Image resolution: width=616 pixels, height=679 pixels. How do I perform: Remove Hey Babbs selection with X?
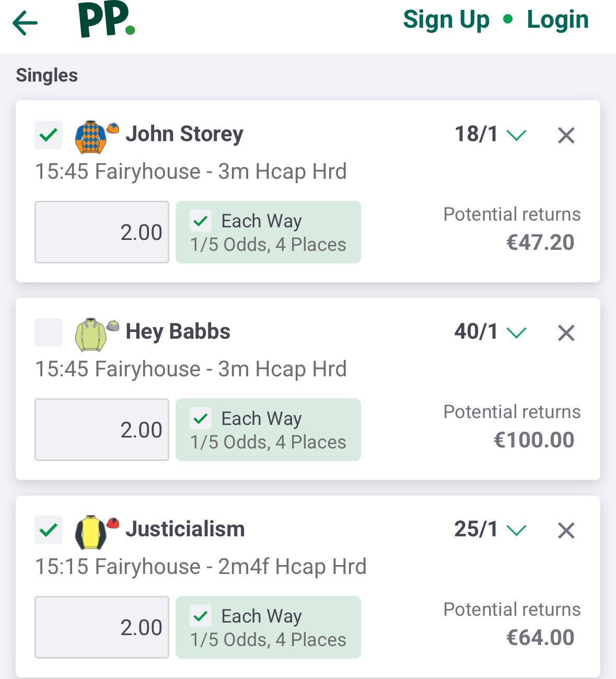pos(566,333)
